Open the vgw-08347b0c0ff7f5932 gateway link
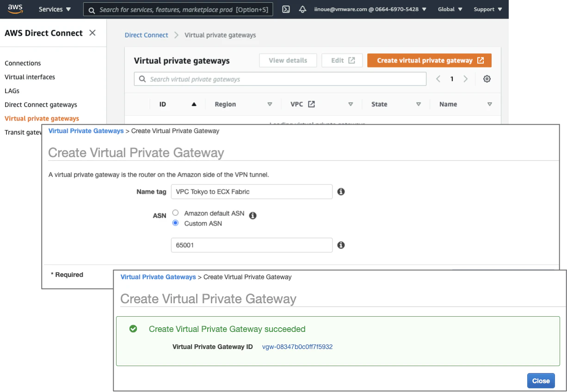Screen dimensions: 567x392 point(297,347)
